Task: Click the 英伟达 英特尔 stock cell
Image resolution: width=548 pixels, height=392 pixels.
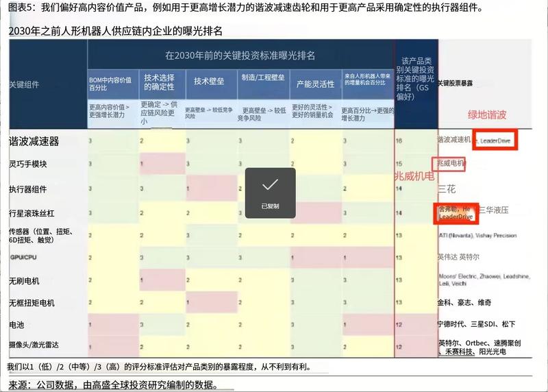Action: point(458,257)
